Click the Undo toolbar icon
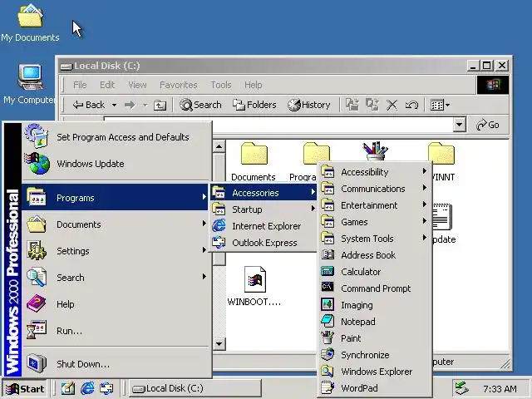 coord(411,105)
